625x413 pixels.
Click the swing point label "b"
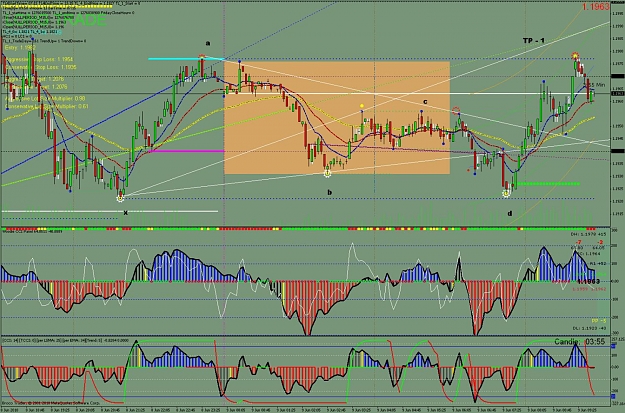click(x=330, y=193)
